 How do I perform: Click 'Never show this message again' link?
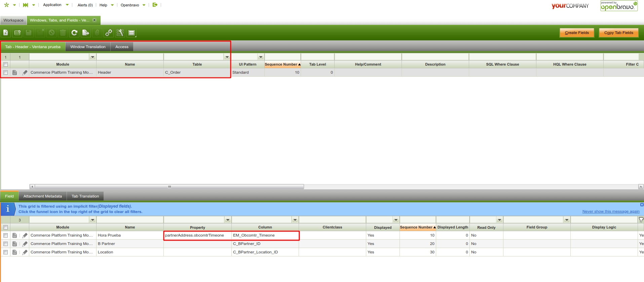click(611, 211)
